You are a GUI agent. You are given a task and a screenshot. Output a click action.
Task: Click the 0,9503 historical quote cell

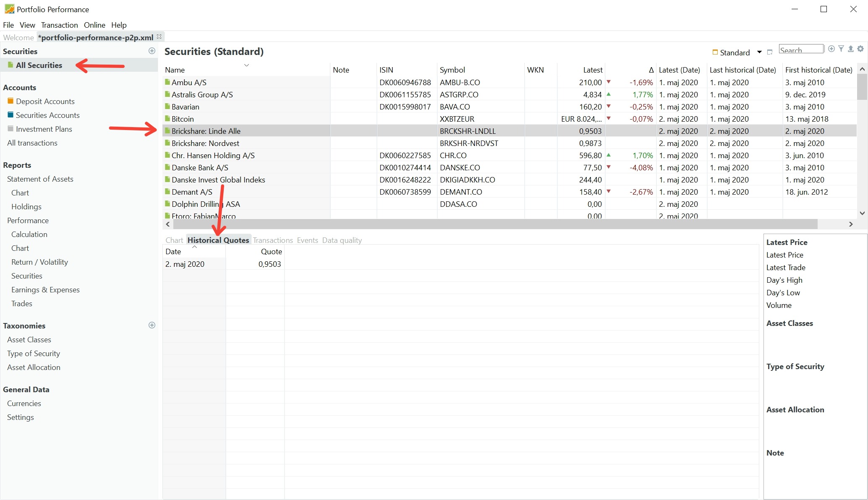point(255,264)
